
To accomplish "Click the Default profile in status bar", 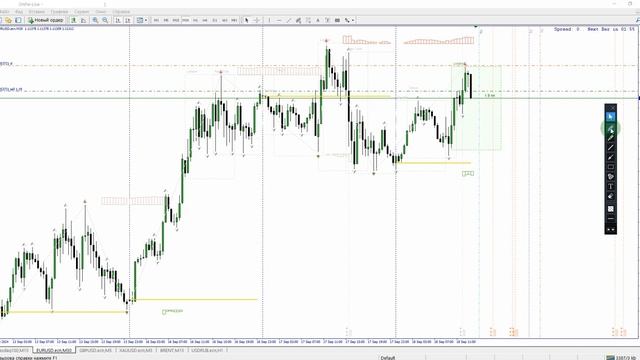I will (x=388, y=358).
